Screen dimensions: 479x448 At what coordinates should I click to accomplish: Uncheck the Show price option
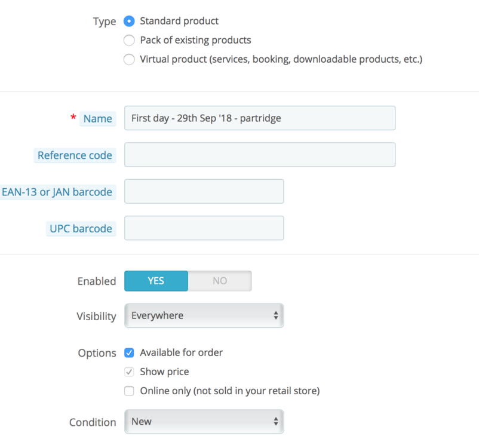click(129, 372)
